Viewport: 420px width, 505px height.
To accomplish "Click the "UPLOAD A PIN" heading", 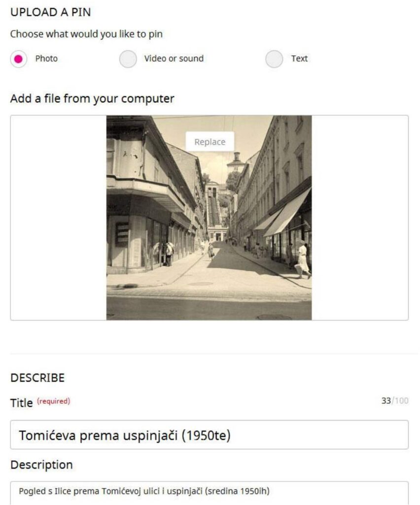I will click(x=51, y=12).
